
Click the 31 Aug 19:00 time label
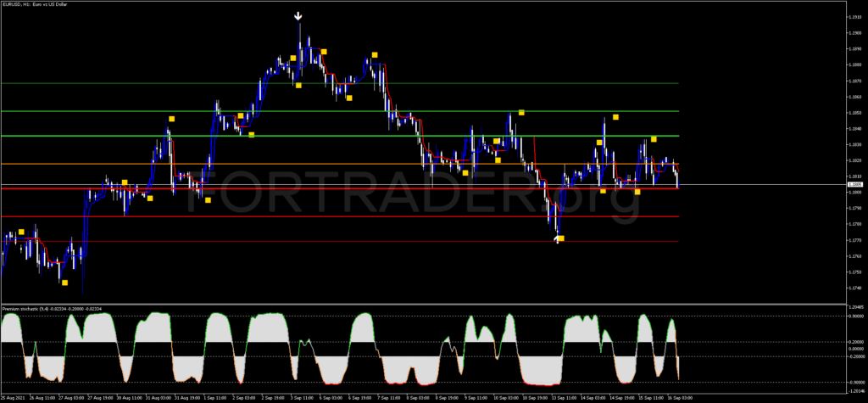(186, 398)
